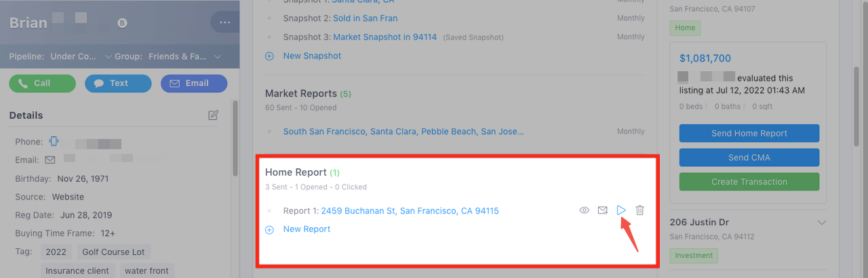Click the envelope icon beside Email
Image resolution: width=868 pixels, height=278 pixels.
click(50, 160)
